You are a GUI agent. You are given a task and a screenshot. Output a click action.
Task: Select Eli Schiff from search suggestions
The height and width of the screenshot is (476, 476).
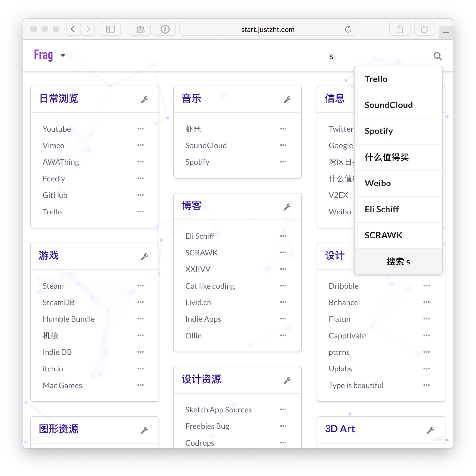coord(398,209)
